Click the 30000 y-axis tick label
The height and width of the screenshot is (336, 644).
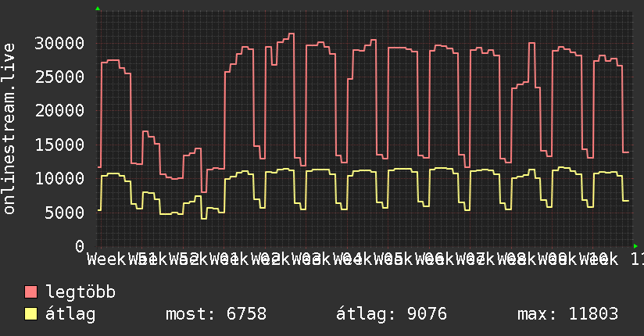tap(59, 43)
